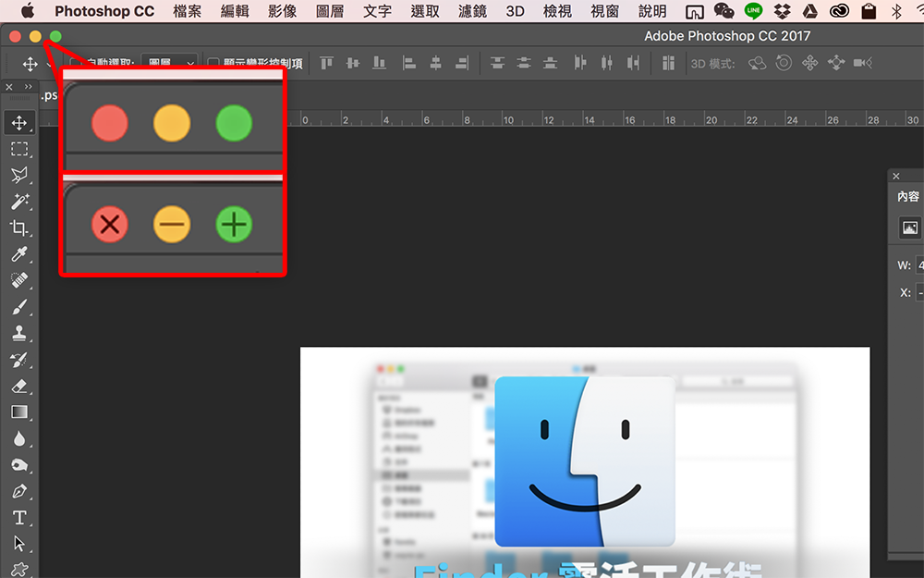Click the 3D zoom camera icon
924x578 pixels.
(x=863, y=63)
